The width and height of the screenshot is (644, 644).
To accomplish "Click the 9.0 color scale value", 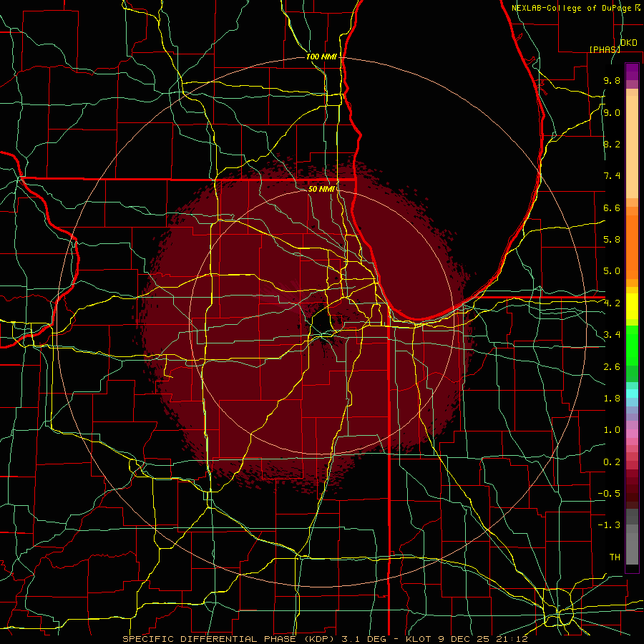I will point(612,112).
